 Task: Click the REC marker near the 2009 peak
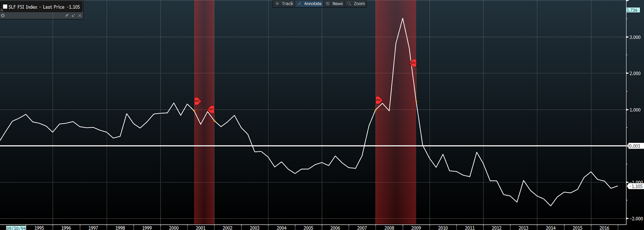pos(413,63)
